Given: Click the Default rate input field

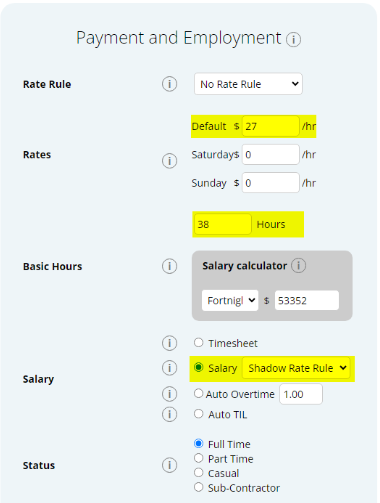Looking at the screenshot, I should [271, 126].
